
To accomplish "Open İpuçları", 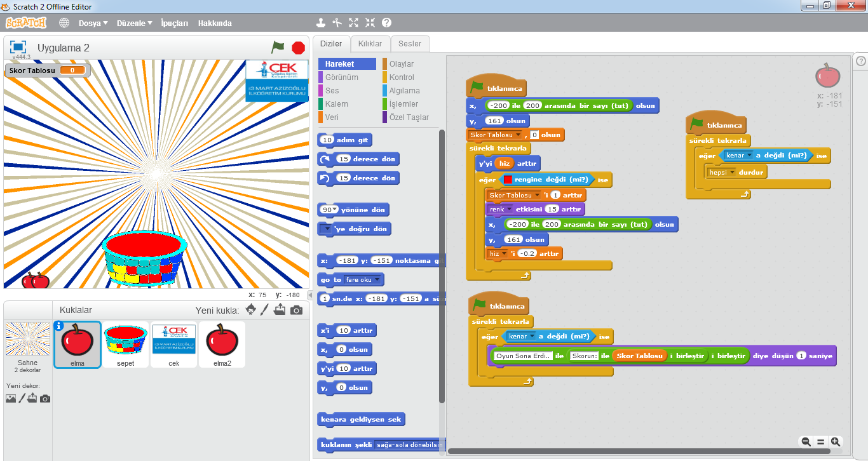I will tap(174, 23).
